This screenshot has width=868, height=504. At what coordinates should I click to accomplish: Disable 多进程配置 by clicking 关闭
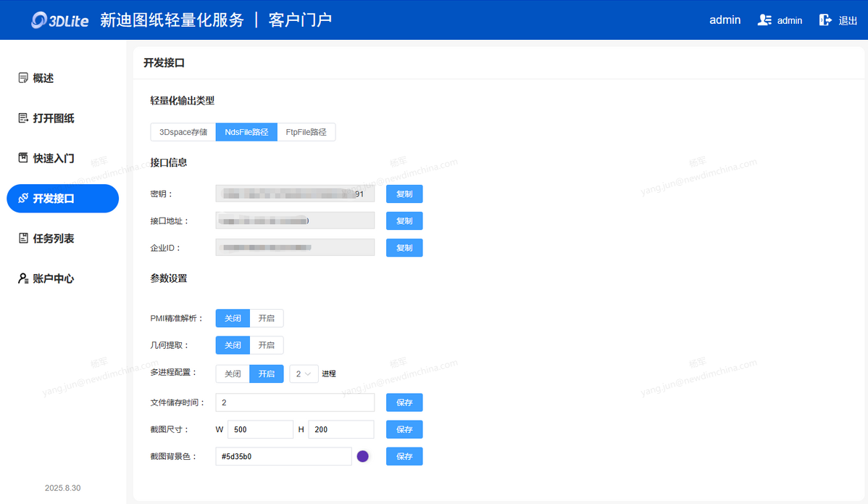click(x=233, y=374)
